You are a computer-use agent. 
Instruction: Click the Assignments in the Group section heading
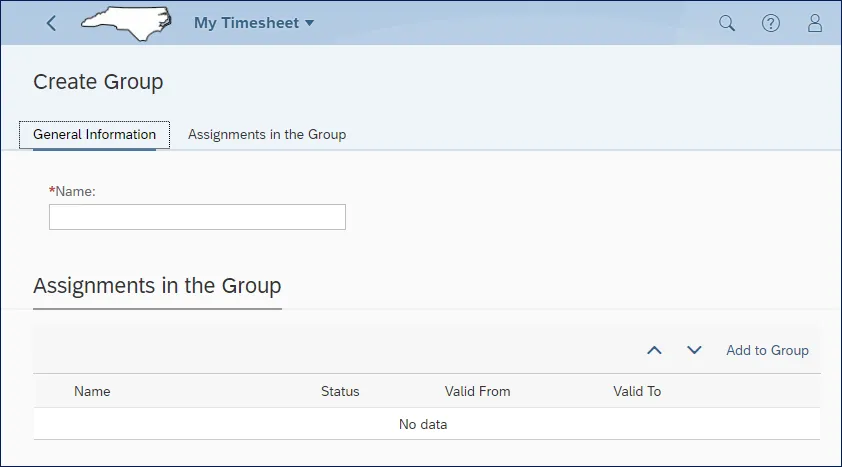157,286
